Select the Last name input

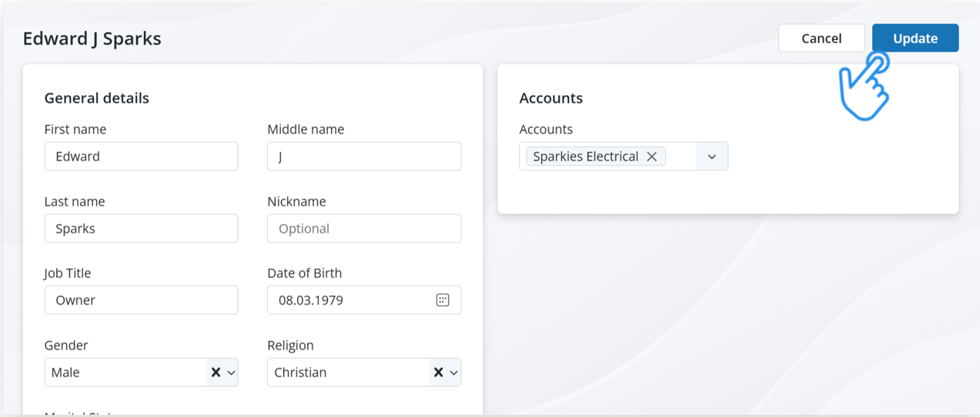coord(141,229)
